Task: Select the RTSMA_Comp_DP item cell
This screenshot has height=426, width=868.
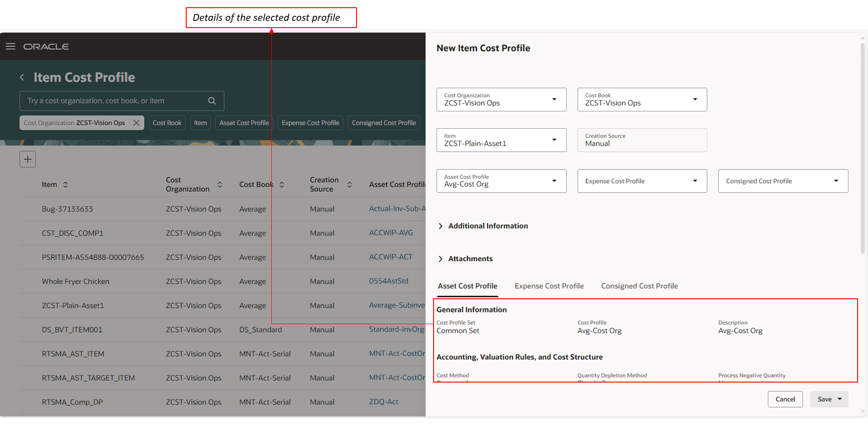Action: pos(72,402)
